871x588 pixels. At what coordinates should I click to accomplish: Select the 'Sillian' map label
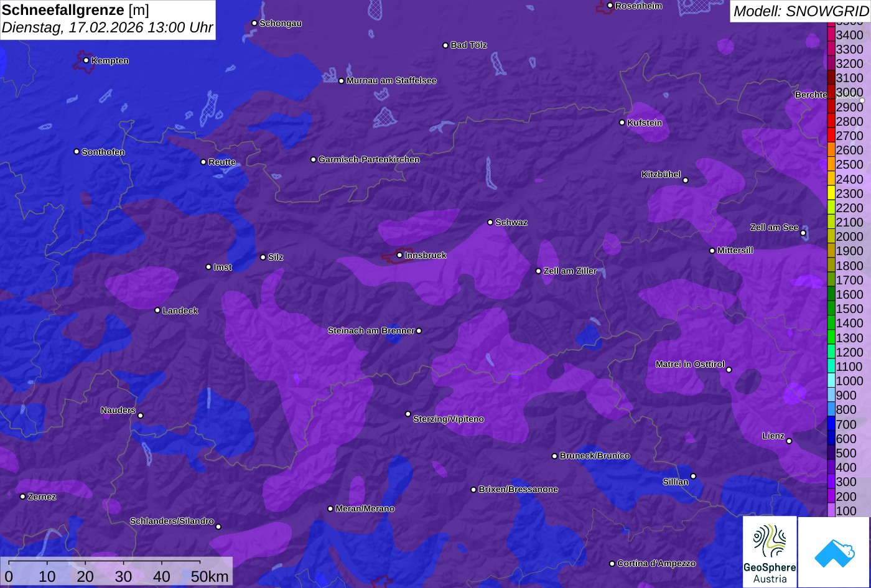click(x=676, y=482)
